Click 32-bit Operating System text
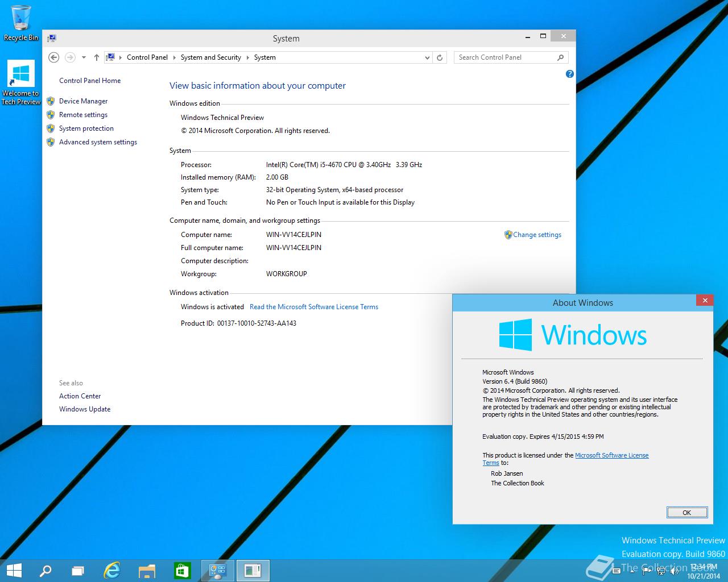The height and width of the screenshot is (582, 728). [334, 190]
